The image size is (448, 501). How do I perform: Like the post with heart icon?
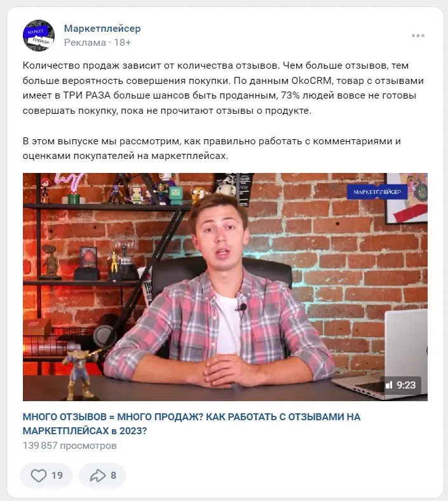39,476
